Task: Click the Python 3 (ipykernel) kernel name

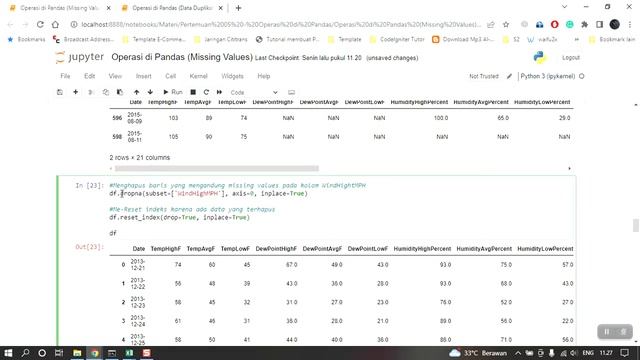Action: point(548,76)
